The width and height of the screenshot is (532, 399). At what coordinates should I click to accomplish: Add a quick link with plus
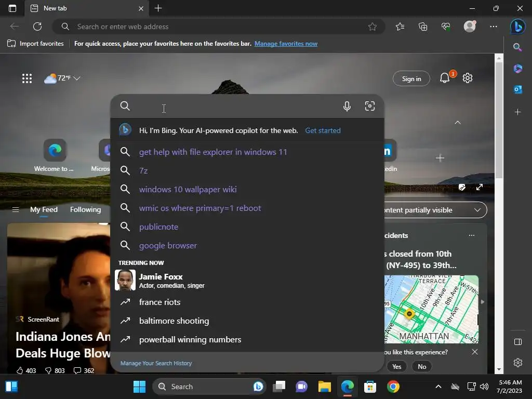440,158
